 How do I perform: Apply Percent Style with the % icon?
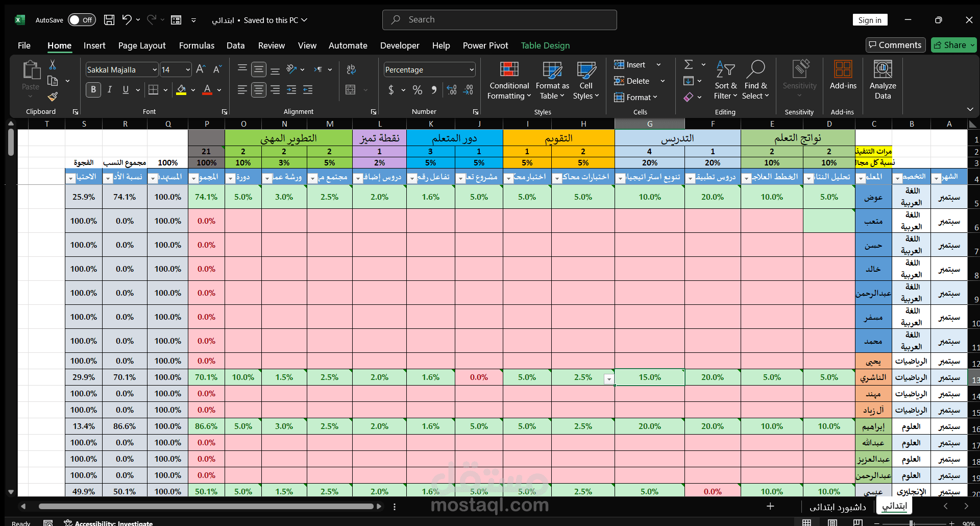[418, 90]
